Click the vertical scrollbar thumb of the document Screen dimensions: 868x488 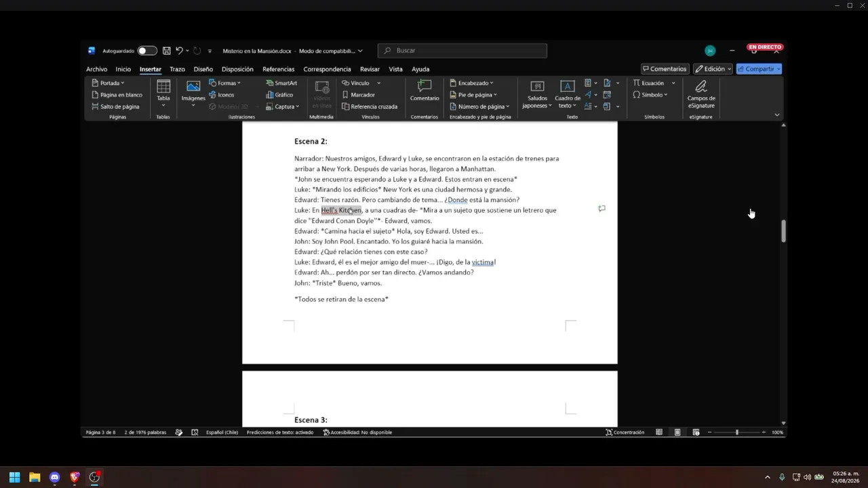coord(784,231)
